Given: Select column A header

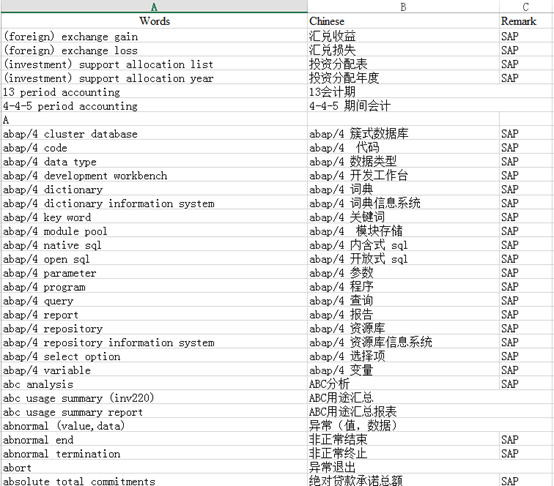Looking at the screenshot, I should (x=154, y=6).
